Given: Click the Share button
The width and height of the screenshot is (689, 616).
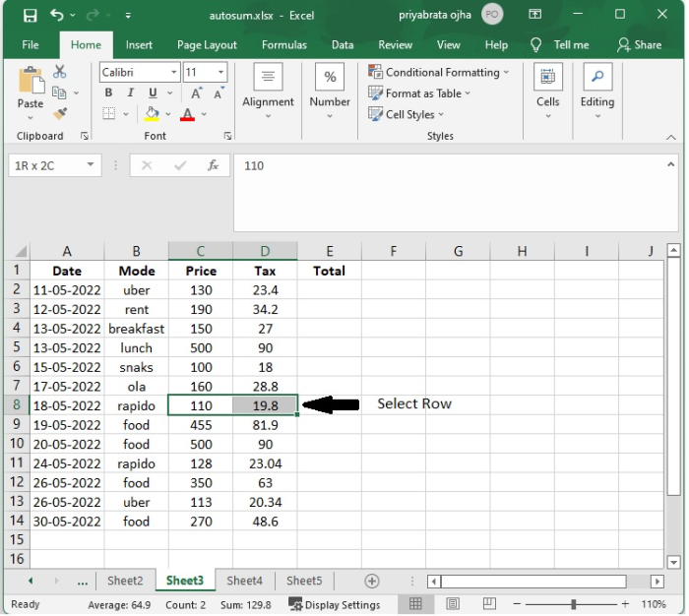Looking at the screenshot, I should [639, 44].
